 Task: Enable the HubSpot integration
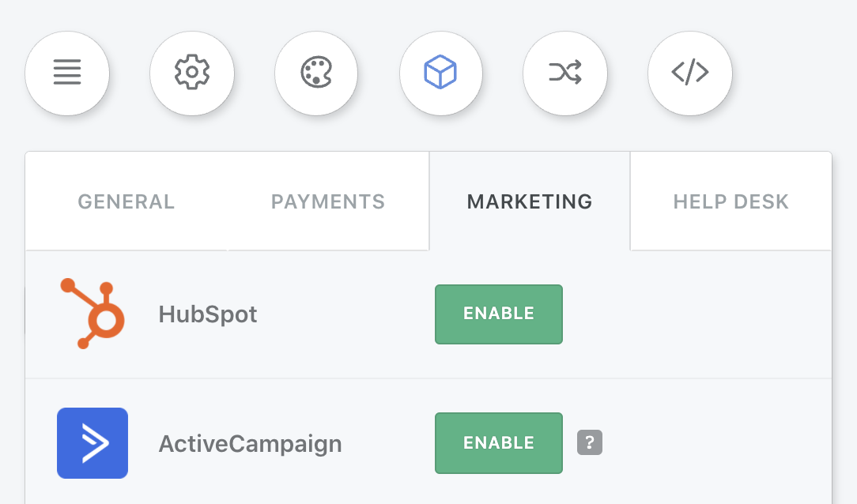(x=498, y=314)
